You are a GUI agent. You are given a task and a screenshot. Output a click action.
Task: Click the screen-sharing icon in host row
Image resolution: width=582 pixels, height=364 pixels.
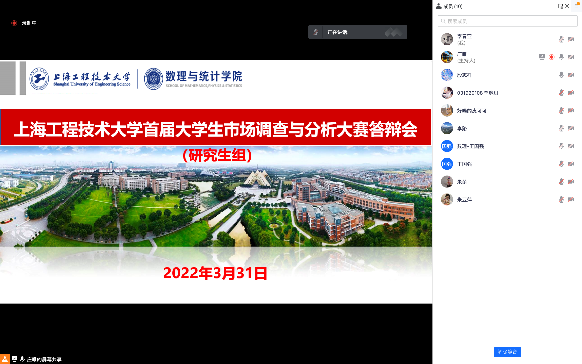(x=542, y=57)
